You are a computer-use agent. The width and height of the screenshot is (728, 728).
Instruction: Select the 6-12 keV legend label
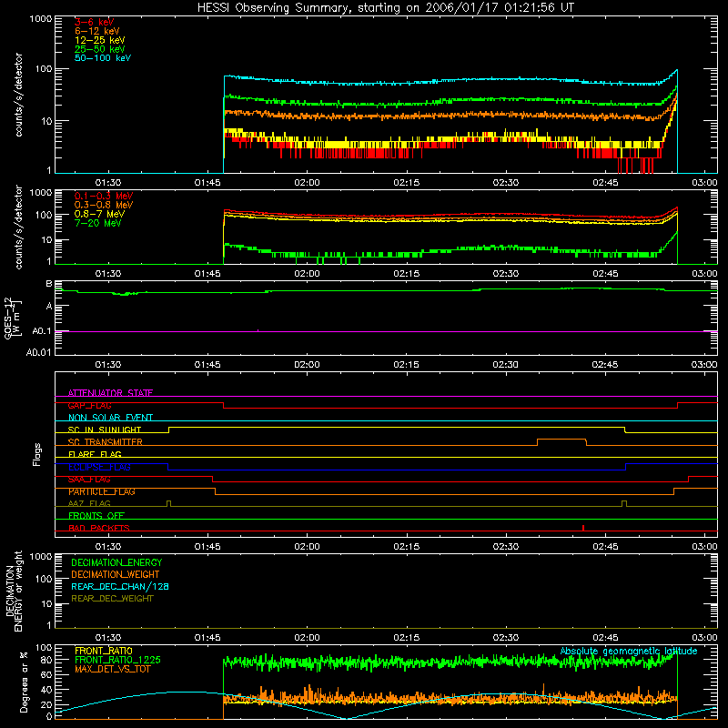(x=97, y=31)
